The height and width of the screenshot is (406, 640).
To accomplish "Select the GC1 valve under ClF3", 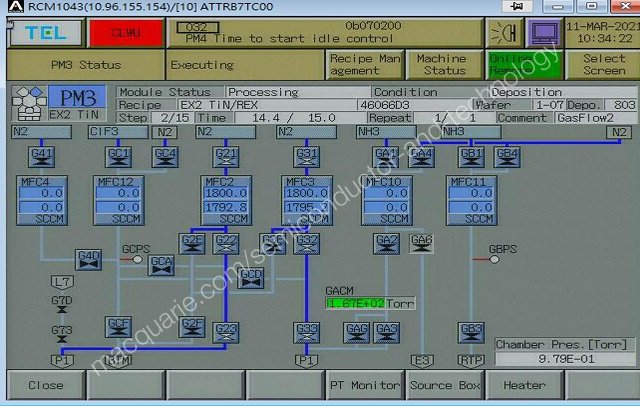I will coord(119,157).
